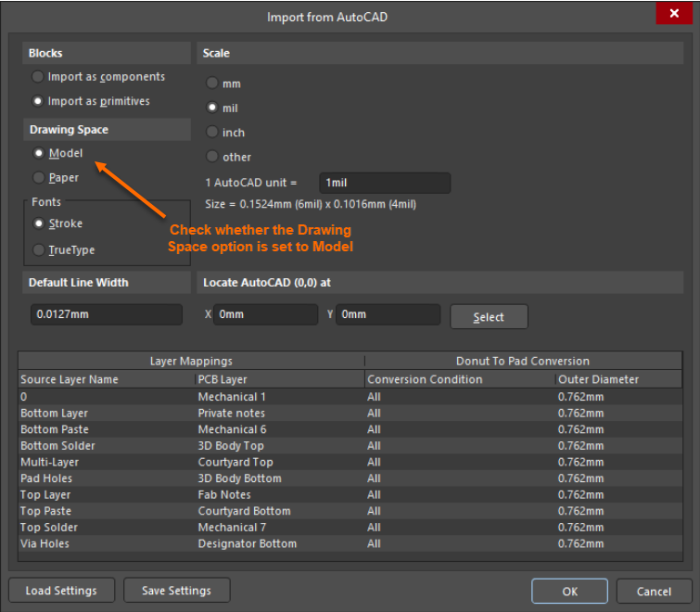Cancel the AutoCAD import dialog
The height and width of the screenshot is (612, 700).
pos(654,591)
